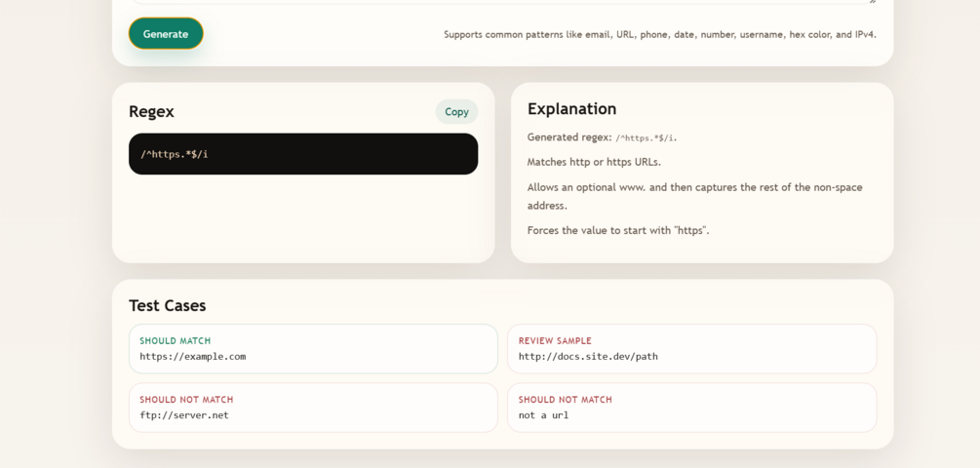The height and width of the screenshot is (468, 980).
Task: Click the Explanation heading
Action: (571, 109)
